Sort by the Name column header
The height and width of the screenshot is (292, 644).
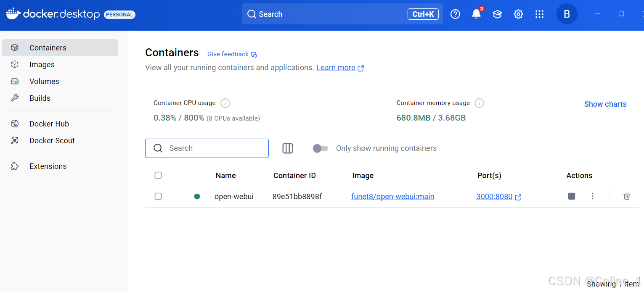(x=225, y=176)
